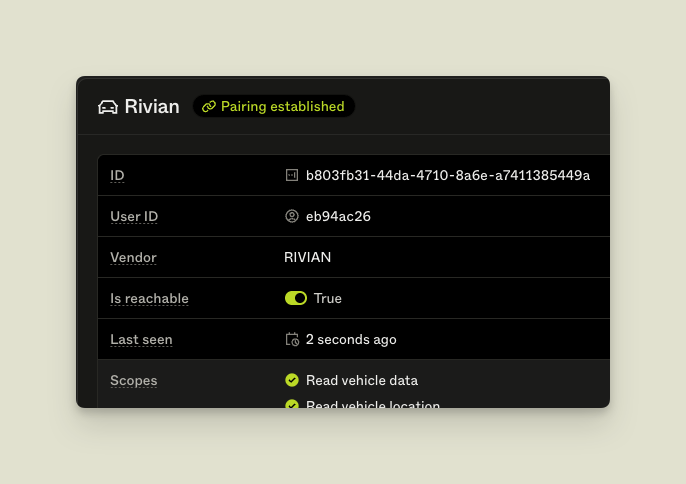Click the car icon beside Rivian
Image resolution: width=686 pixels, height=484 pixels.
coord(108,107)
